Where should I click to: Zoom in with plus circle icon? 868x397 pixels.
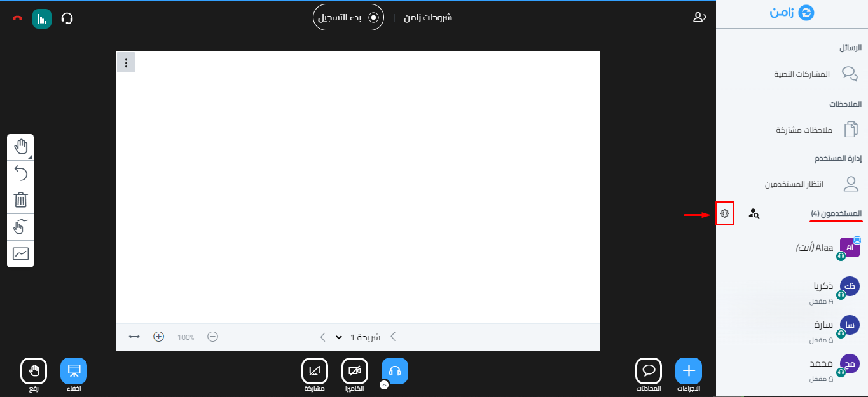pos(159,337)
